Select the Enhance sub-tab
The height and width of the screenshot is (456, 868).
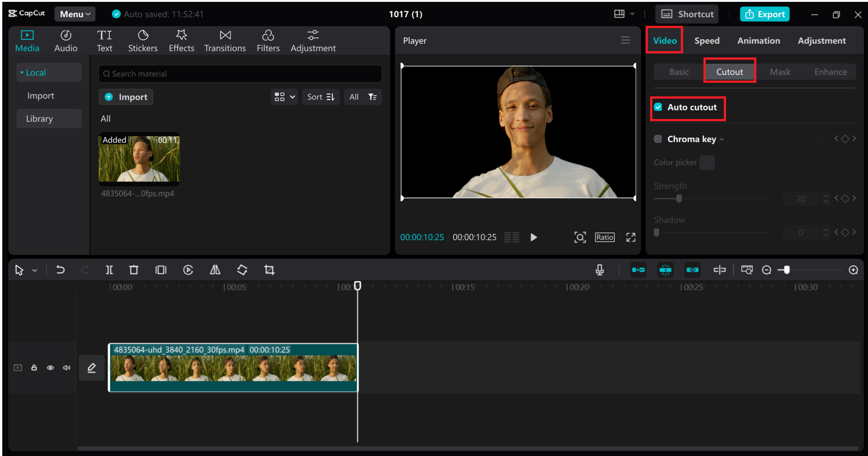click(830, 72)
